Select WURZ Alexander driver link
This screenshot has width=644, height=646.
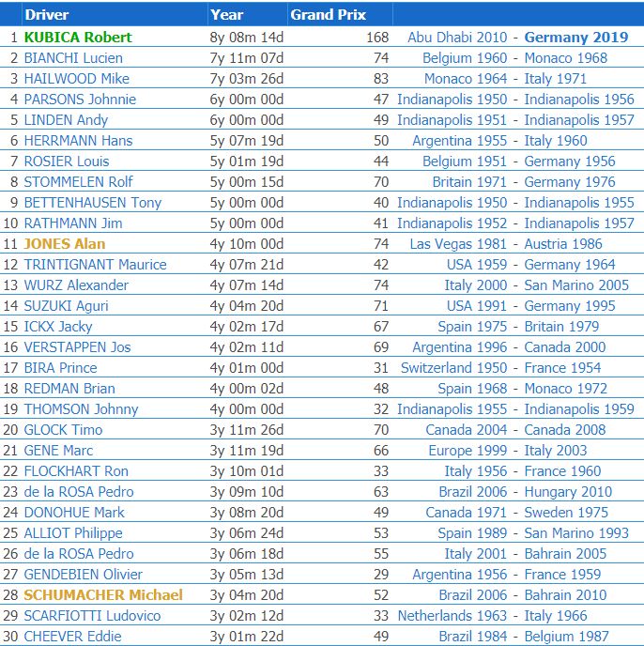click(76, 285)
